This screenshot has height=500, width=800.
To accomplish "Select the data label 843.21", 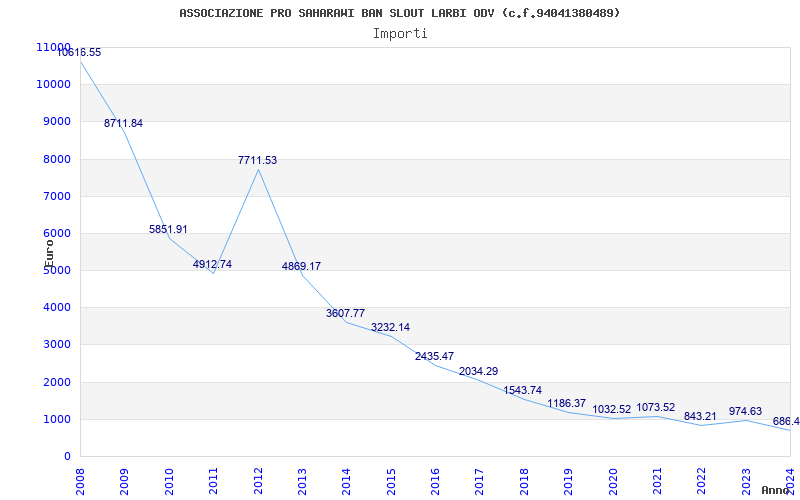I will coord(701,416).
